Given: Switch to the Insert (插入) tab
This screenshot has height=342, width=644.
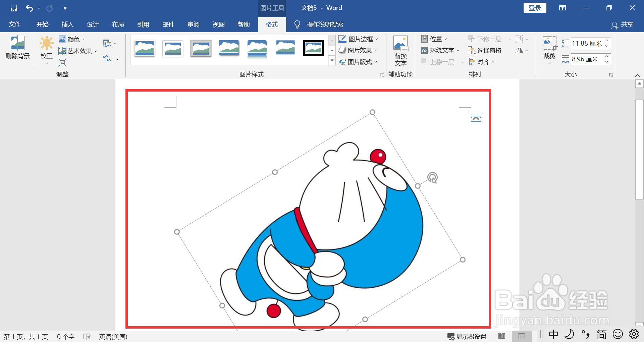Looking at the screenshot, I should [67, 24].
